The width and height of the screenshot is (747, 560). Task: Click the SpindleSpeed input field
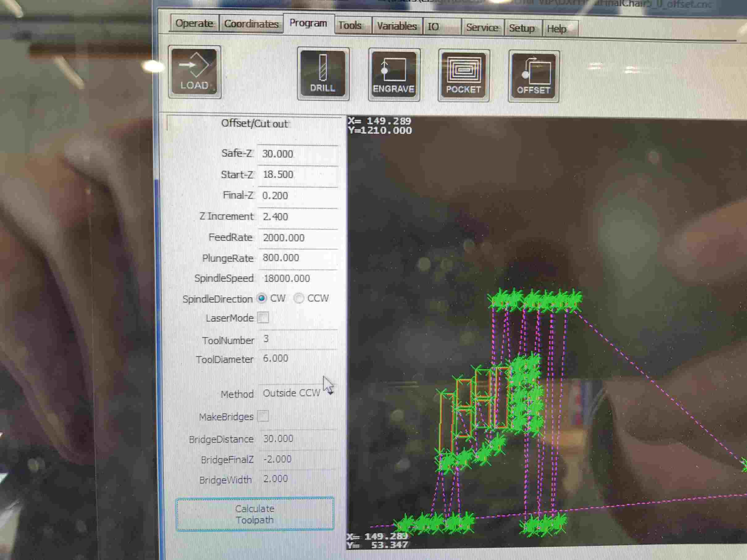[297, 279]
